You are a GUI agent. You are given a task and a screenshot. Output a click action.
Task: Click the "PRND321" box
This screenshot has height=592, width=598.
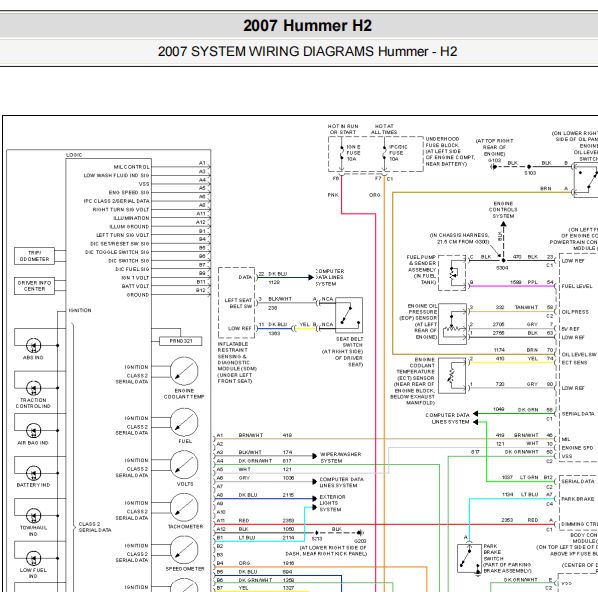coord(180,341)
